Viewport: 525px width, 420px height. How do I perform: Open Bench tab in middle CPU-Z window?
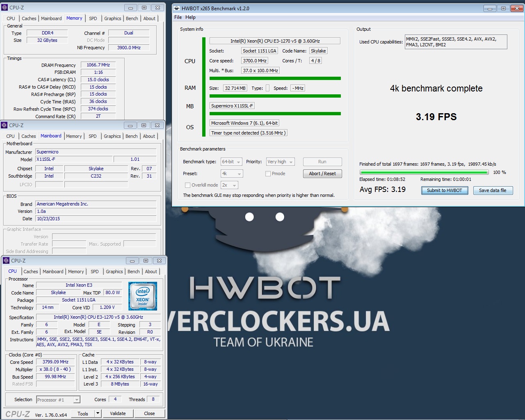(x=131, y=136)
